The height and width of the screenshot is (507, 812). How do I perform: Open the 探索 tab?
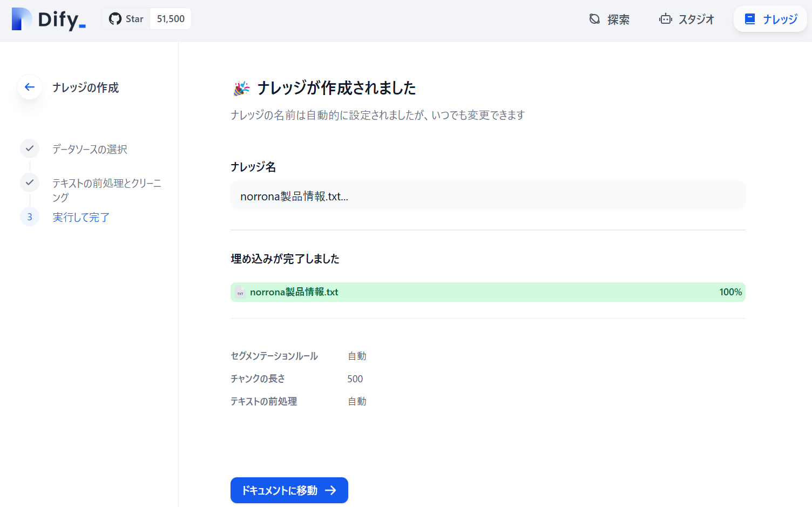pos(609,19)
